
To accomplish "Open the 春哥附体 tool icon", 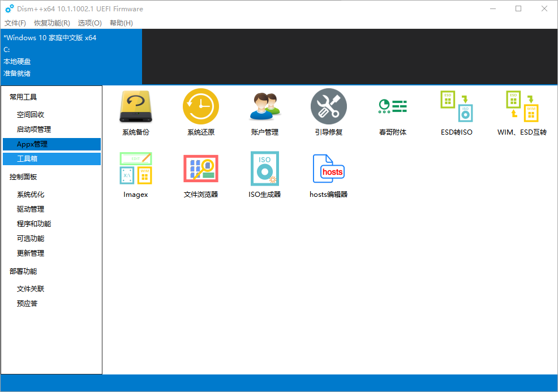I will 393,107.
